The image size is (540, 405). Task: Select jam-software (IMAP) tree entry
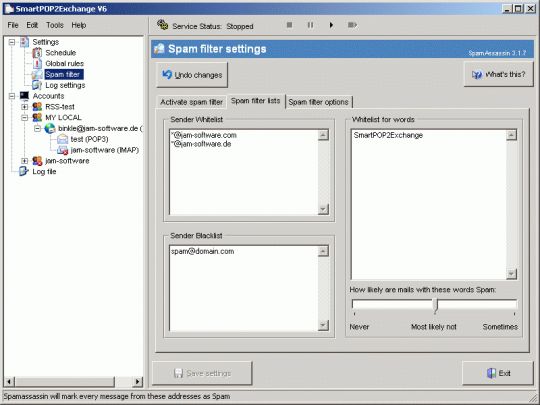pos(105,150)
